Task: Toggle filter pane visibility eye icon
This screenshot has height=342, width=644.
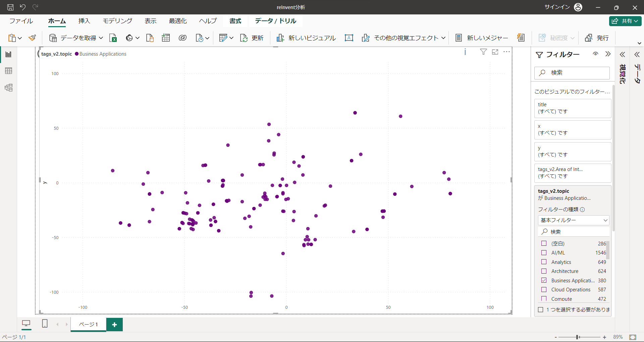Action: (x=595, y=54)
